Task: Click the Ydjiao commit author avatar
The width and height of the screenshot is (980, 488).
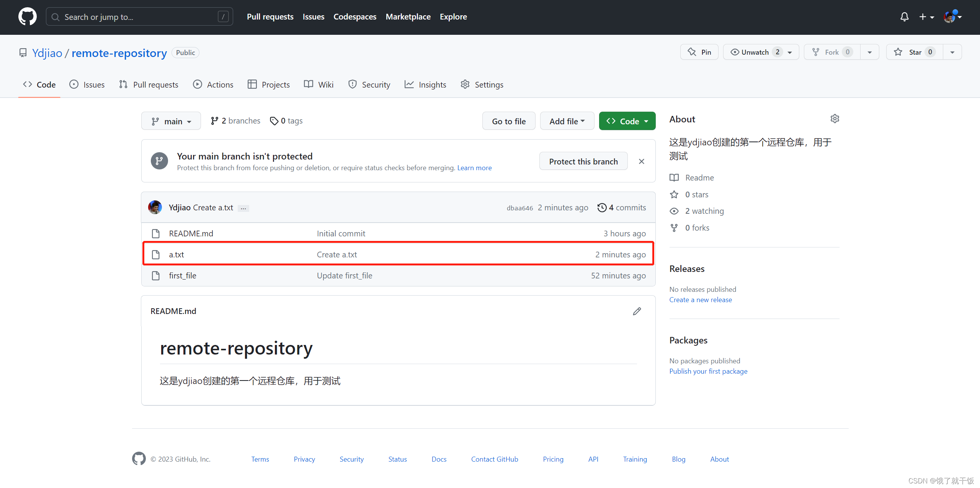Action: (155, 207)
